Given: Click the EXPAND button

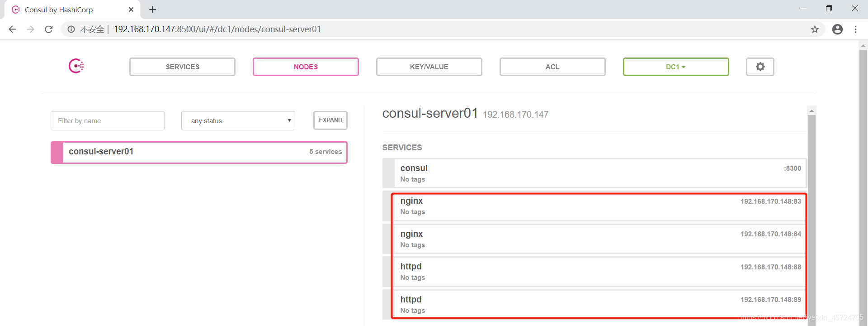Looking at the screenshot, I should pyautogui.click(x=330, y=120).
